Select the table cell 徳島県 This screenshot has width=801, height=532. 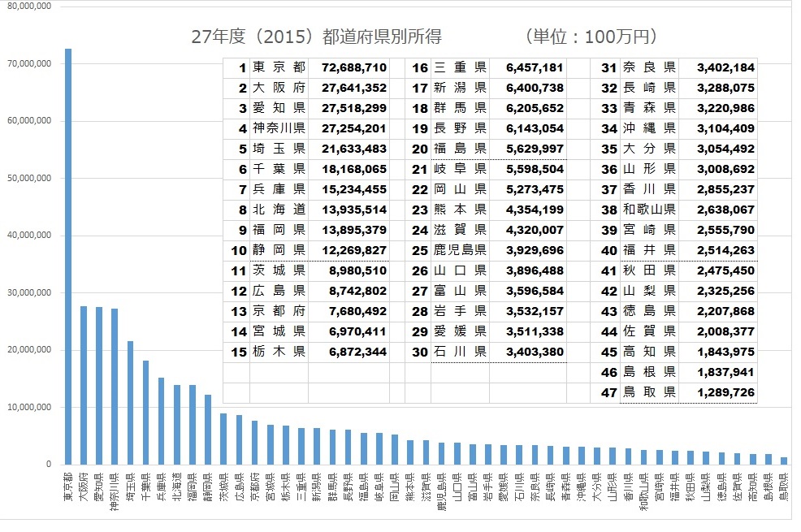pyautogui.click(x=649, y=311)
